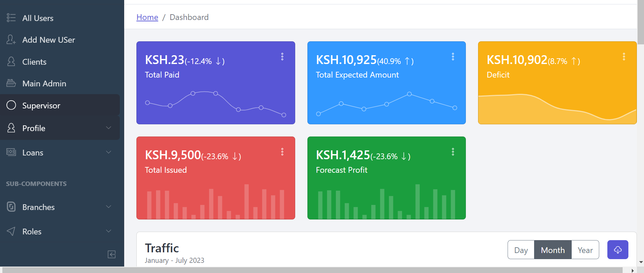Set traffic range to Year
The height and width of the screenshot is (273, 644).
(x=585, y=250)
